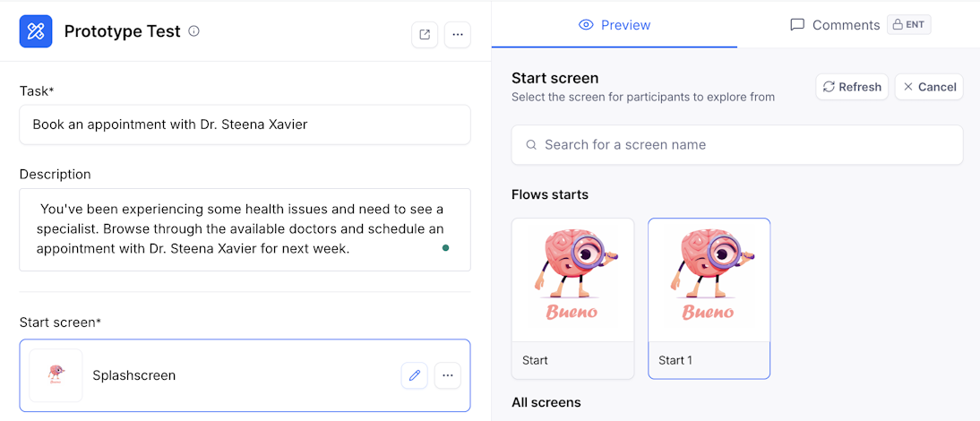Click the Search for a screen name field
Image resolution: width=980 pixels, height=421 pixels.
pos(737,145)
